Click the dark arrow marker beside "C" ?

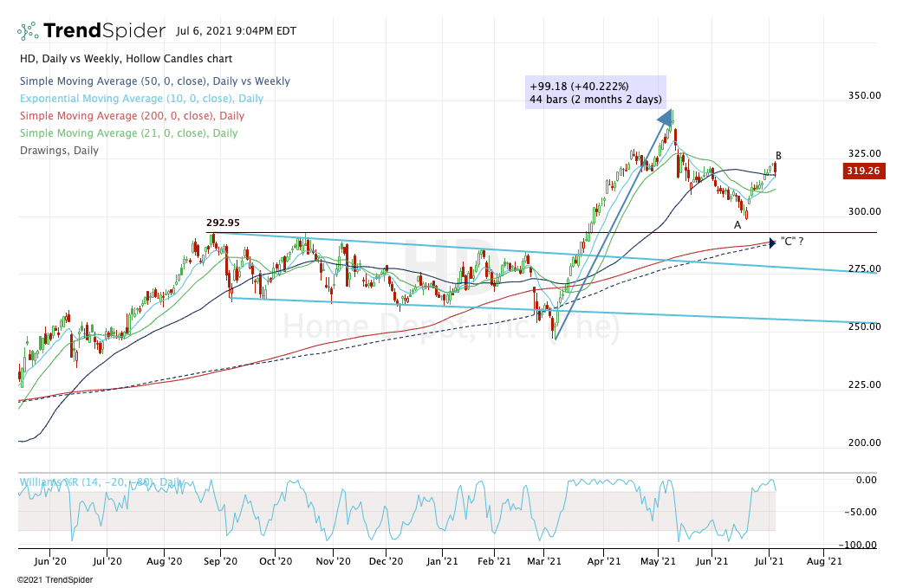point(770,242)
